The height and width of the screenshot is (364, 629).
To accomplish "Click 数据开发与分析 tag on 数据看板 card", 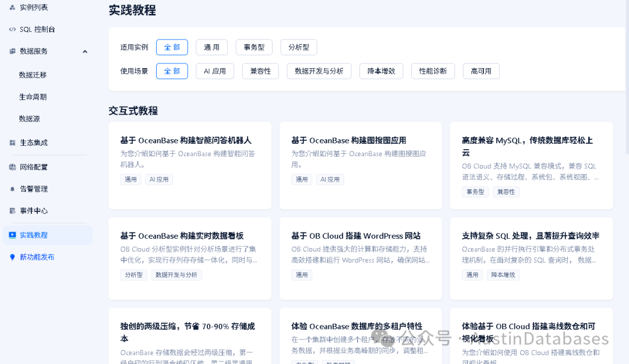I will click(176, 275).
